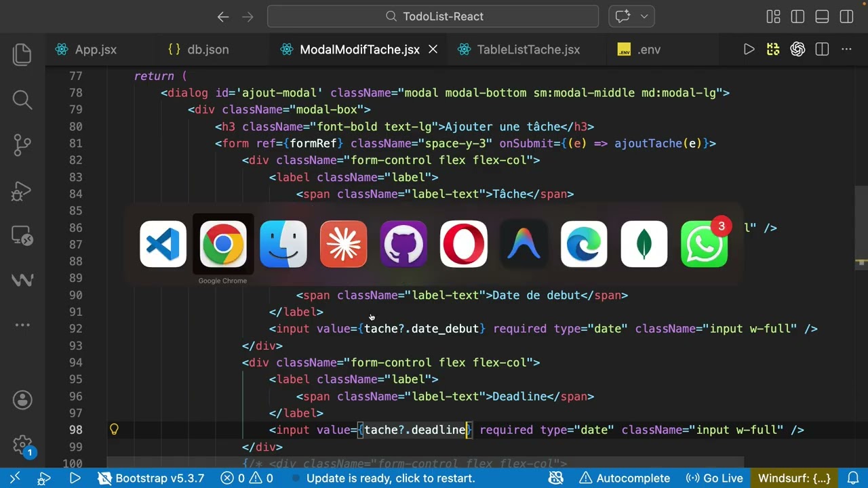Click the lightbulb code action on line 98
868x488 pixels.
(x=114, y=430)
